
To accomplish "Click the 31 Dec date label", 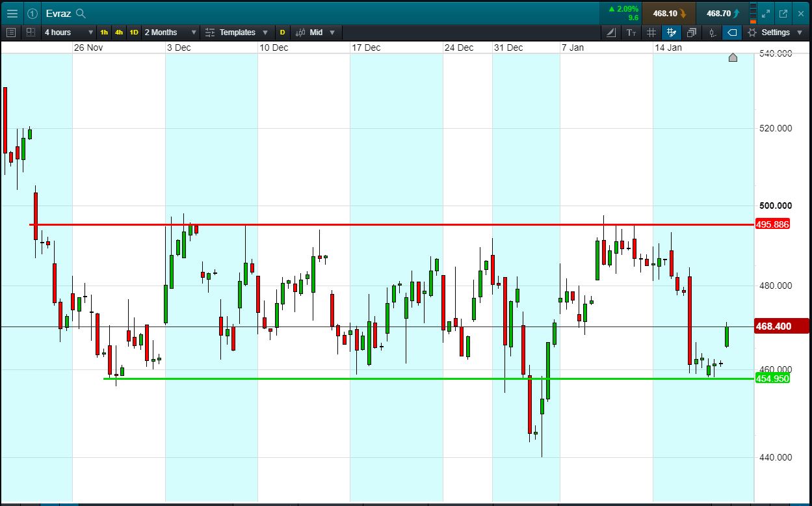I will tap(508, 47).
